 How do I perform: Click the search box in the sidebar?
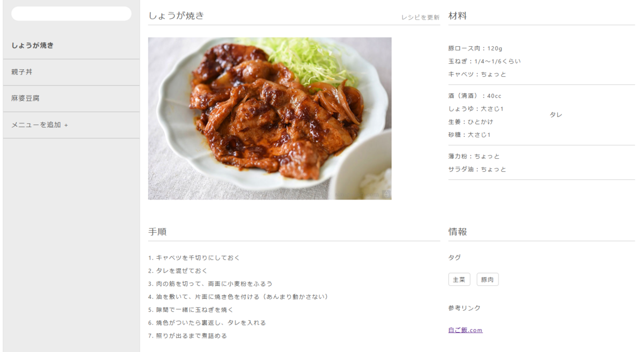(x=71, y=14)
